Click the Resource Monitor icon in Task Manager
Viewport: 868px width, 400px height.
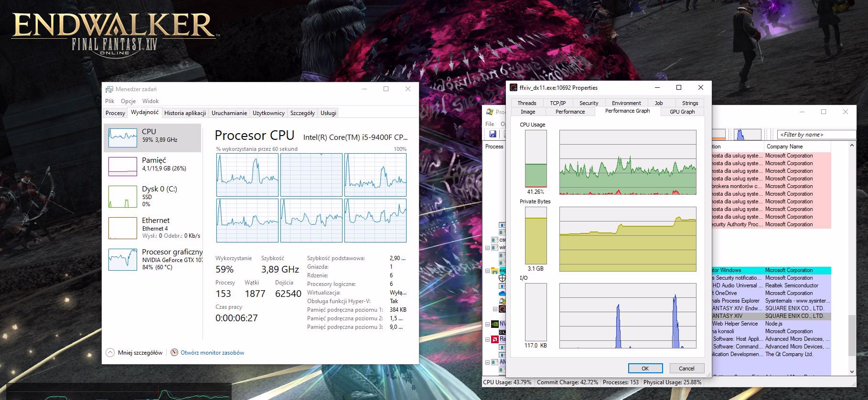click(174, 353)
